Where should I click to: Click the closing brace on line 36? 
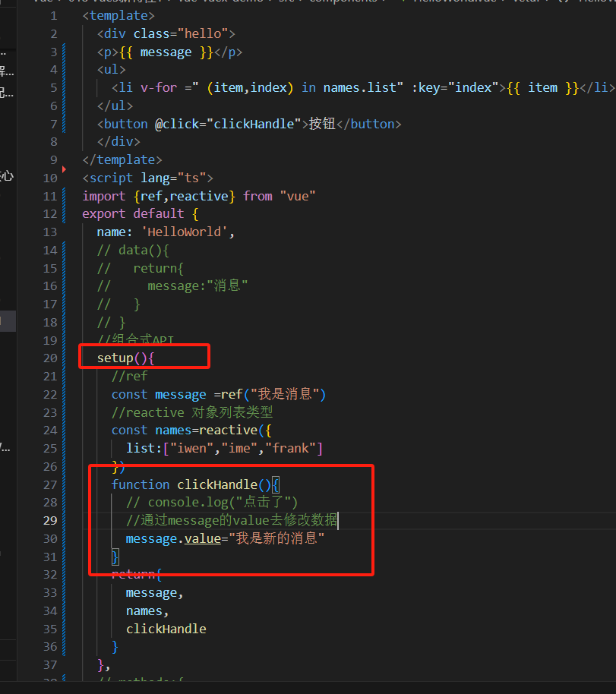[115, 648]
